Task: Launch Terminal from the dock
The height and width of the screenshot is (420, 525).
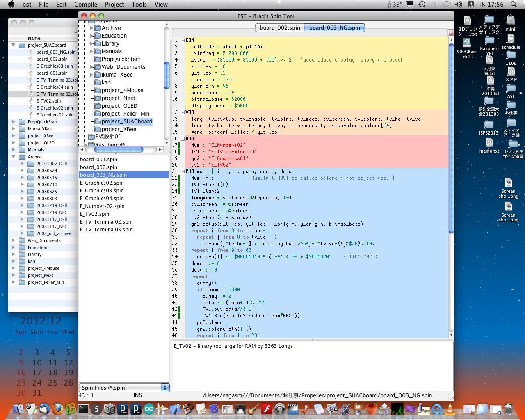Action: [83, 409]
